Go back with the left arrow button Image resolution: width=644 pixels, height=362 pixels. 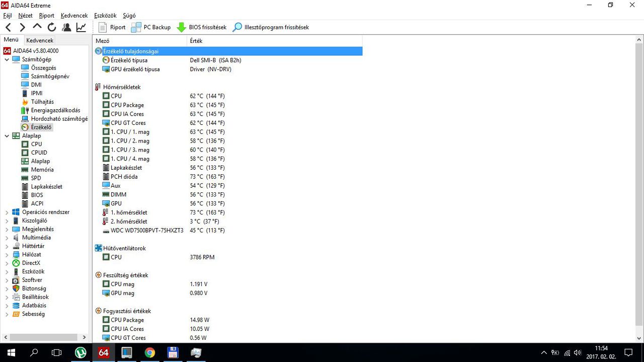coord(8,27)
